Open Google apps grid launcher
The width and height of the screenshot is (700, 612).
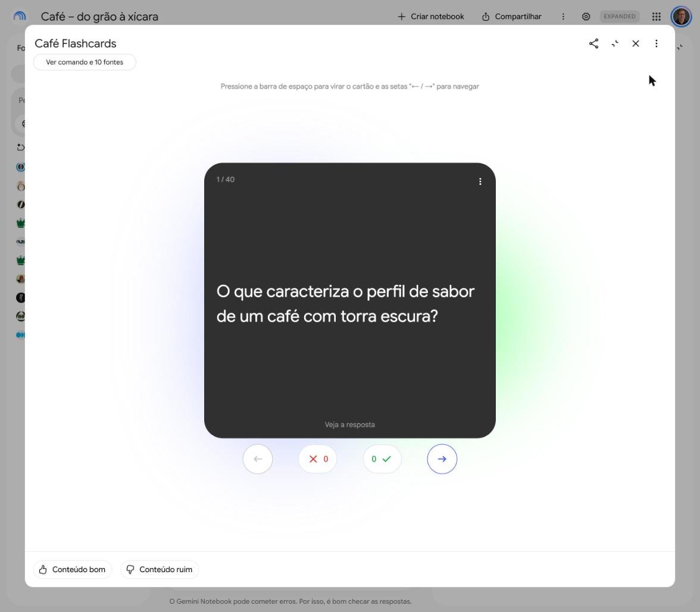coord(656,17)
